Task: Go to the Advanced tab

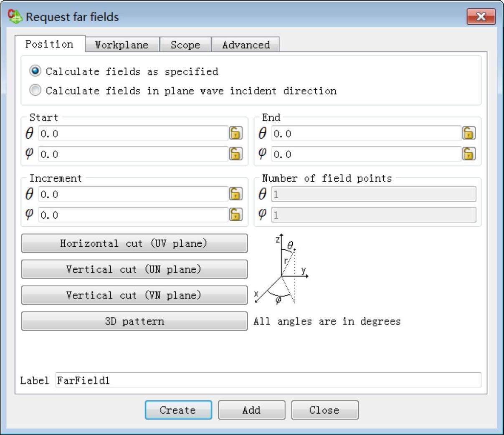Action: point(246,45)
